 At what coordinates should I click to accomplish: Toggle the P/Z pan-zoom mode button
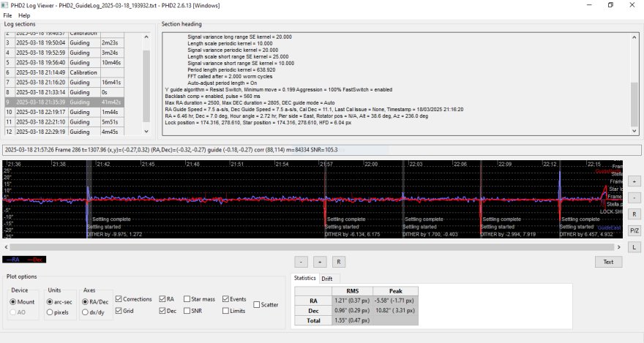634,230
